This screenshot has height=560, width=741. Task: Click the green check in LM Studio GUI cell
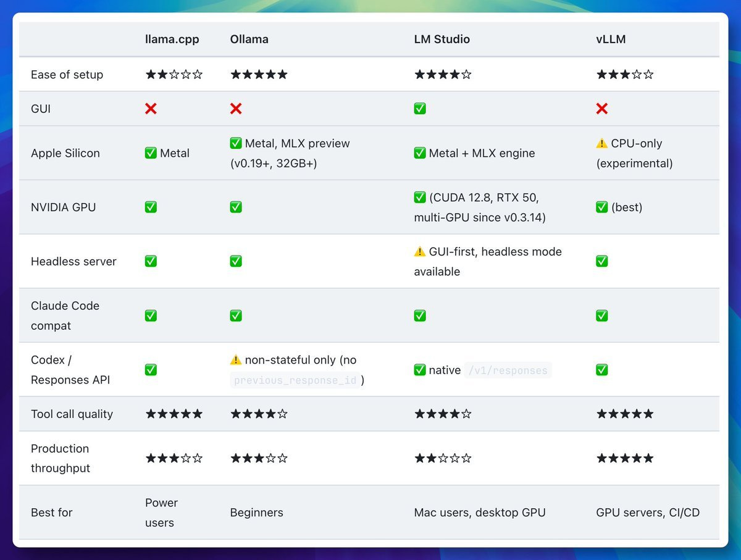click(420, 109)
